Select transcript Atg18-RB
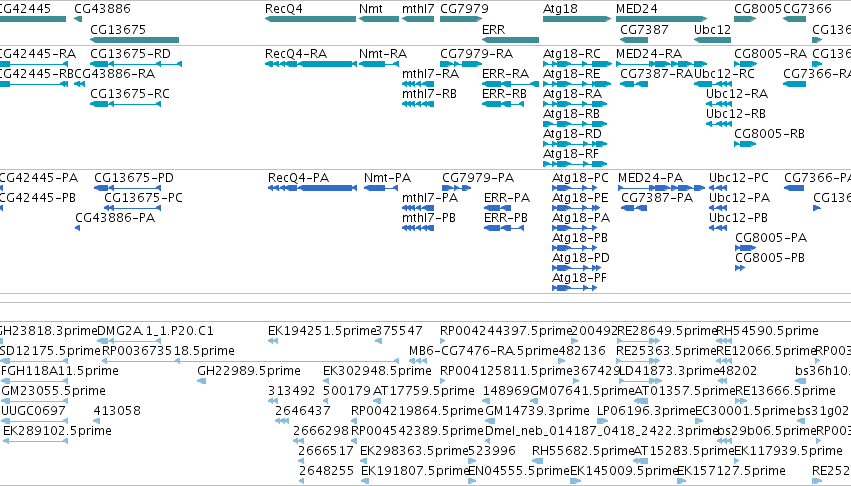The height and width of the screenshot is (486, 851). (x=575, y=124)
